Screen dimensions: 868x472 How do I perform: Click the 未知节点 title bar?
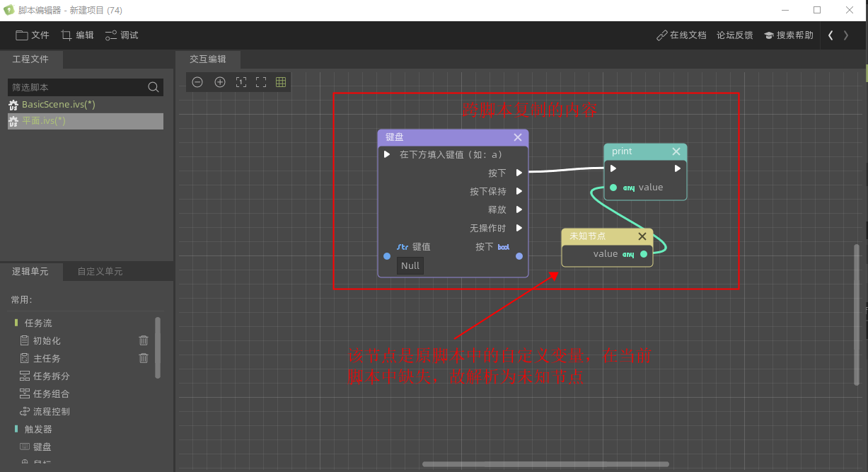pos(607,236)
